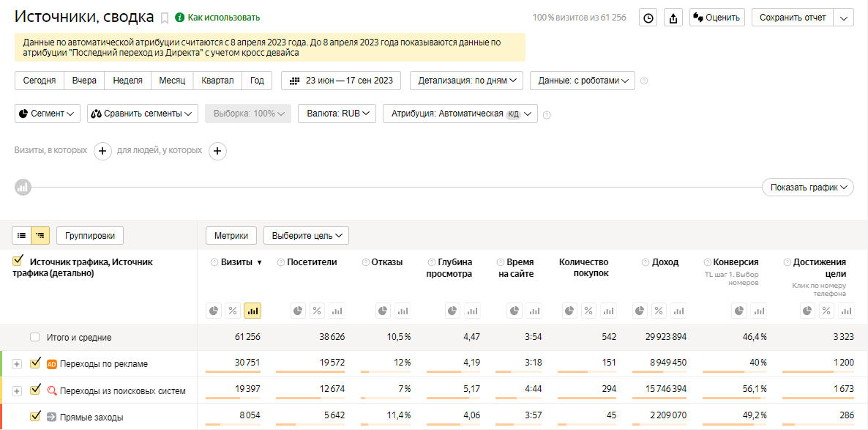Click the round chart icon on timeline
This screenshot has height=430, width=868.
[23, 188]
